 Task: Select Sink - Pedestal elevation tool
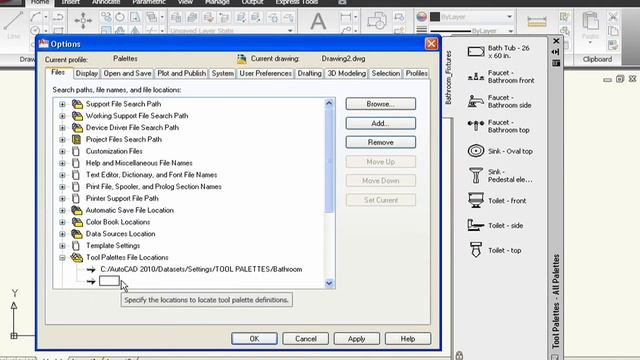click(500, 176)
